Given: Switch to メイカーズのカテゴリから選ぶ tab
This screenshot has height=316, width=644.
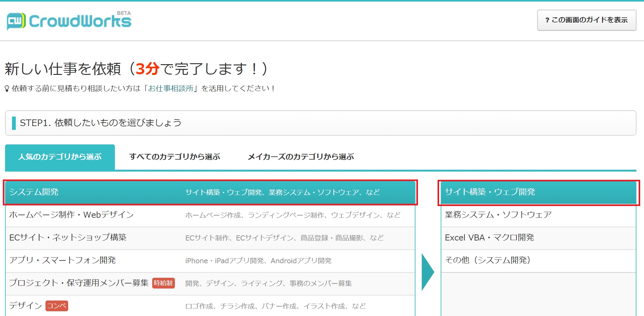Looking at the screenshot, I should click(x=301, y=156).
